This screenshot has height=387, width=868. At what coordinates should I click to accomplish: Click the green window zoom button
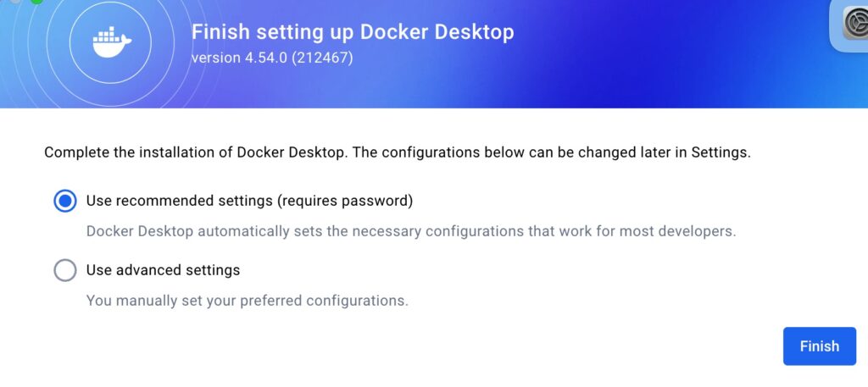pos(36,1)
